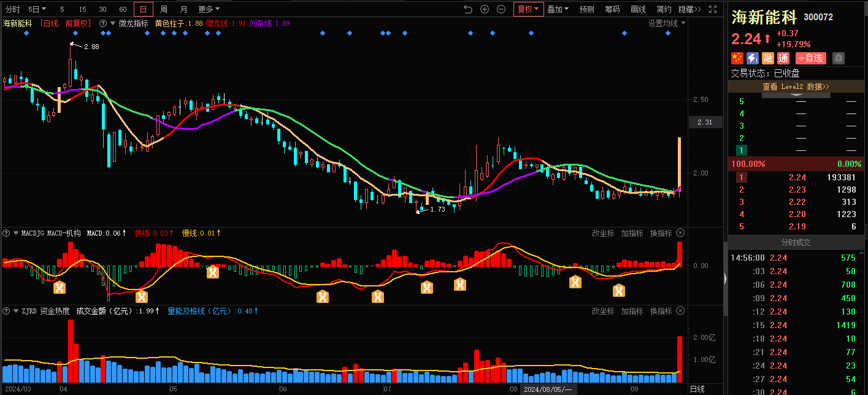The width and height of the screenshot is (868, 395).
Task: Click the China flag market icon
Action: [737, 58]
